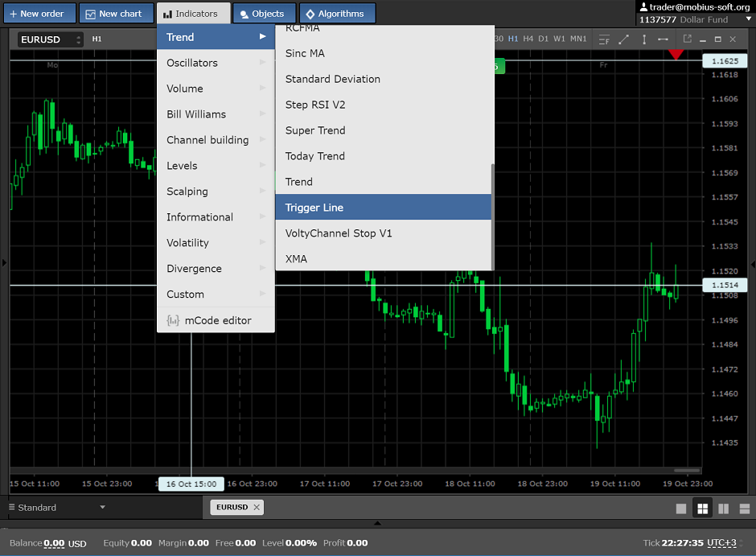
Task: Change the EURUSD symbol stepper
Action: (x=79, y=39)
